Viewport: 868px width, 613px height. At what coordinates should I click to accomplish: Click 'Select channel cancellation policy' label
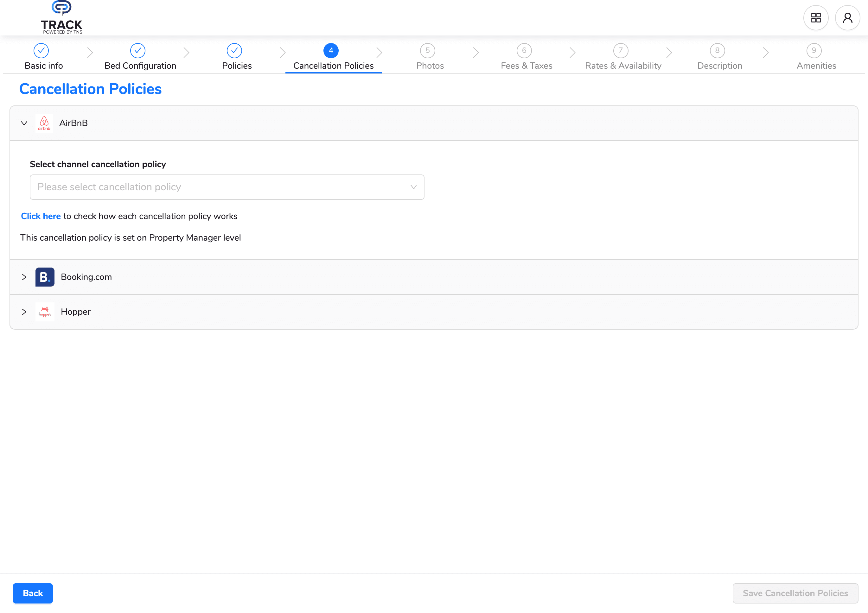tap(98, 164)
